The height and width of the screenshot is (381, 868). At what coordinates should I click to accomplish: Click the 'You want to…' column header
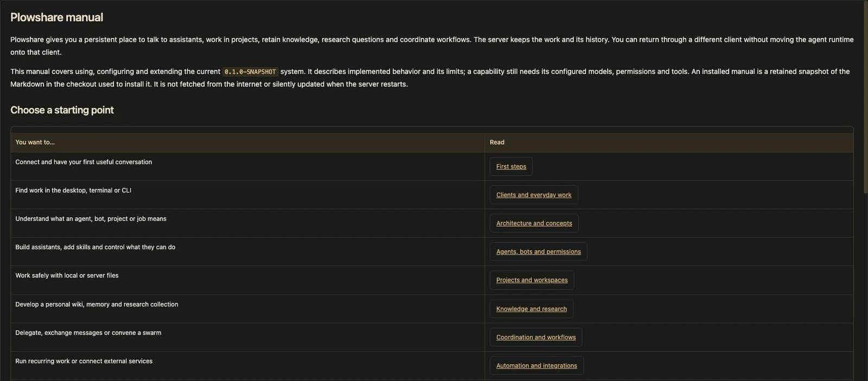[247, 142]
